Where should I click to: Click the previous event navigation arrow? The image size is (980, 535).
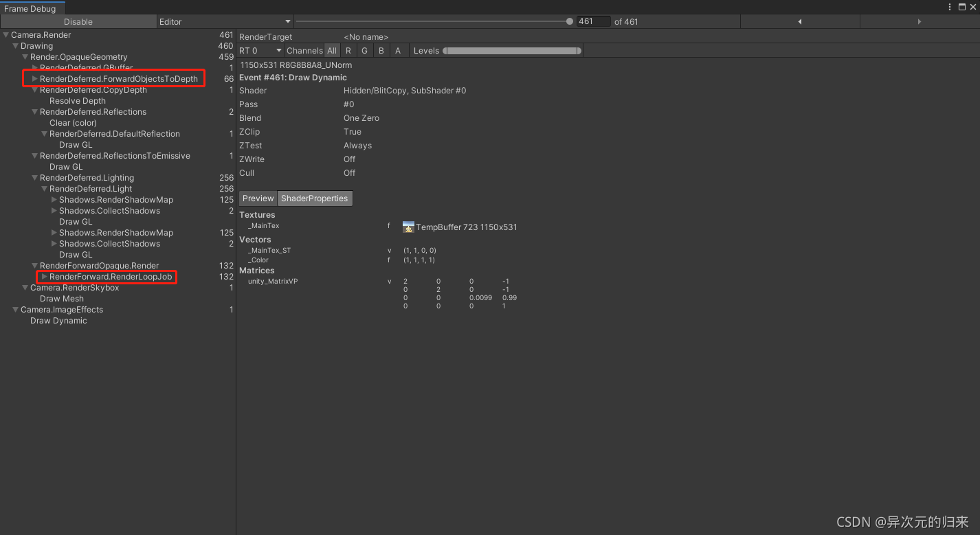(800, 21)
